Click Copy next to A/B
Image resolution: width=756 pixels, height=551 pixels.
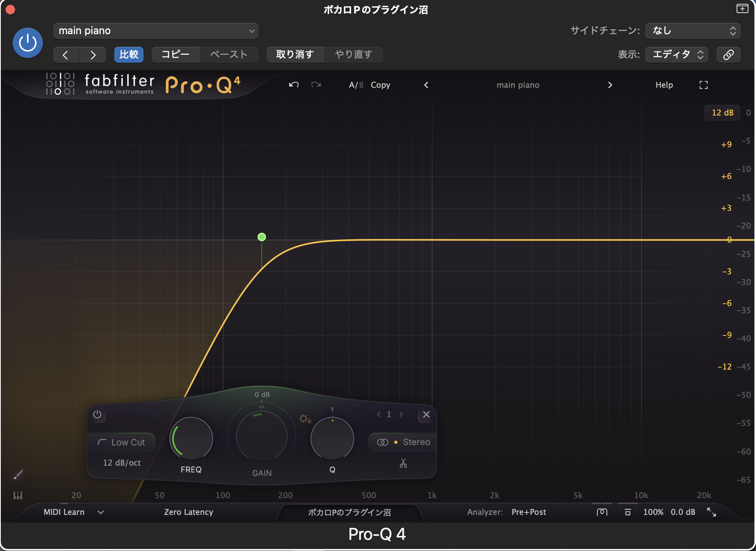[x=380, y=85]
